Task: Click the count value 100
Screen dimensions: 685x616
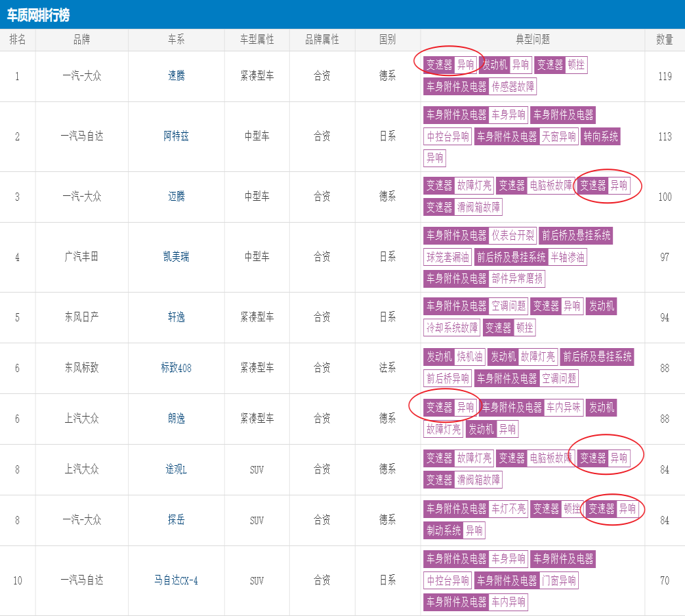Action: (x=665, y=197)
